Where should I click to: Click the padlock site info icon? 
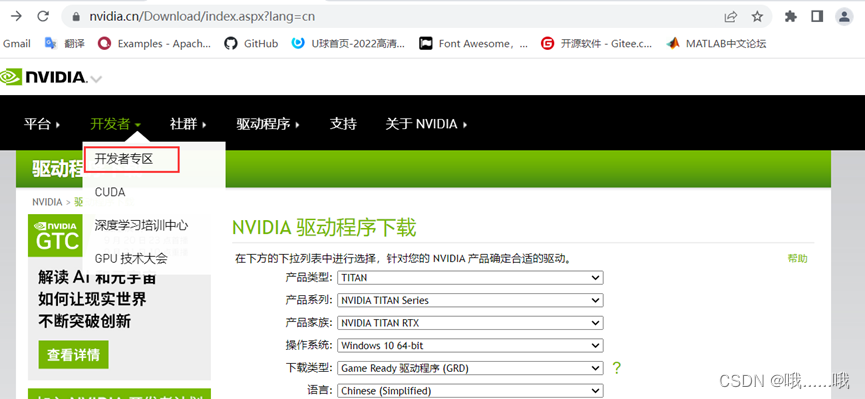point(76,17)
